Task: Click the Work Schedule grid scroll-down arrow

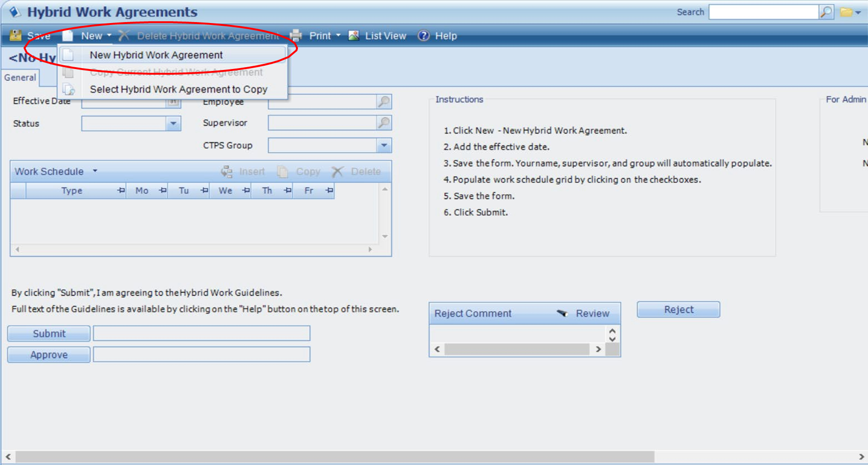Action: tap(385, 236)
